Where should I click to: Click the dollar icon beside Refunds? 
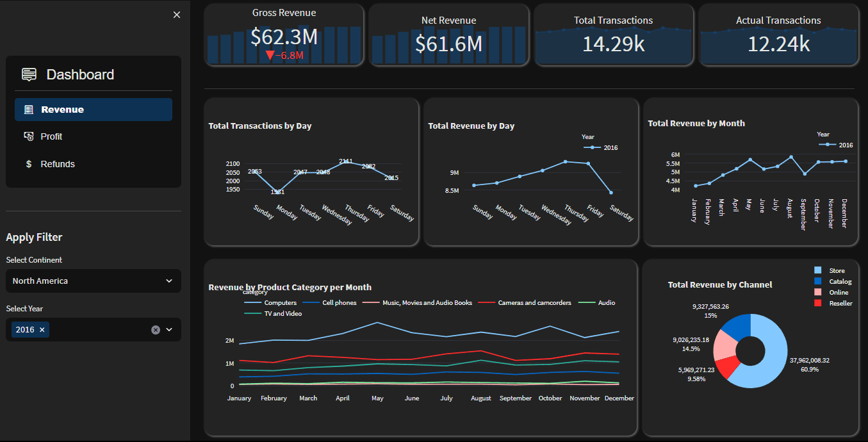point(28,164)
